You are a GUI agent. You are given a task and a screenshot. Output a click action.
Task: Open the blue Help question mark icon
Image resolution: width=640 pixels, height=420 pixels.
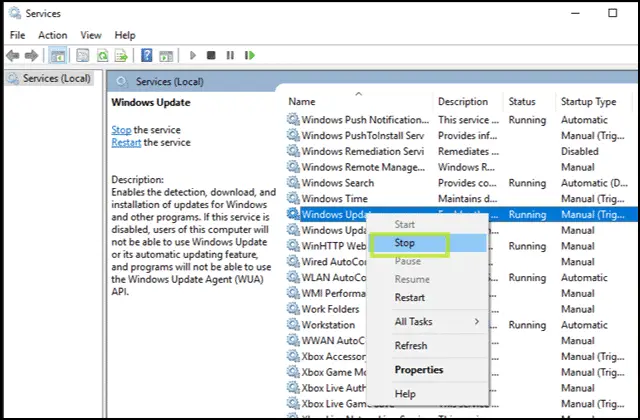pyautogui.click(x=147, y=55)
